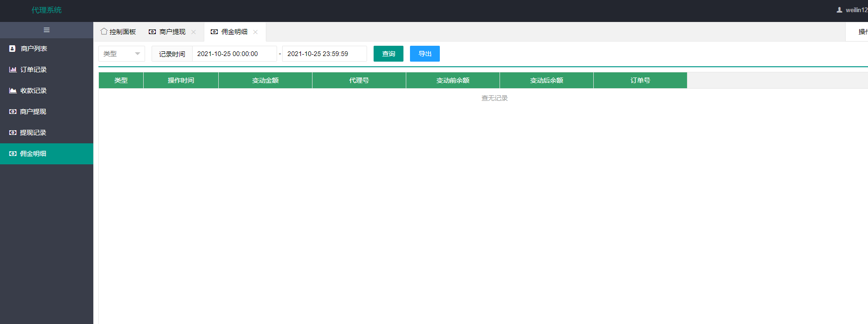Open the 类型 dropdown filter
This screenshot has height=324, width=868.
(122, 54)
